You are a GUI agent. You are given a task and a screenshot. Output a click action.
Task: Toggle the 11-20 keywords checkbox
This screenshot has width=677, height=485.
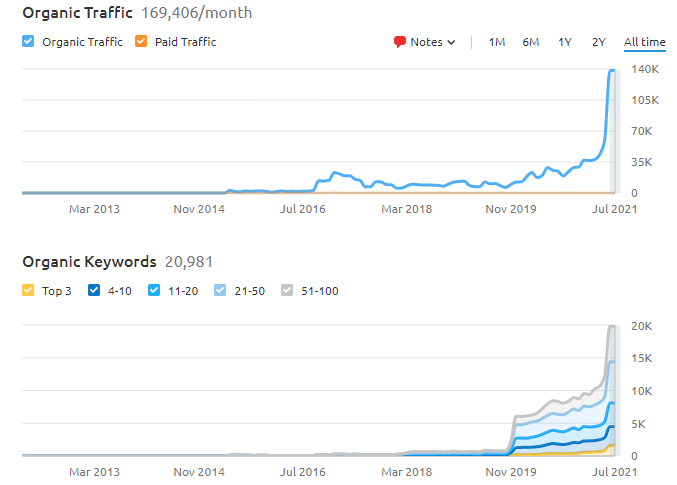click(x=154, y=290)
